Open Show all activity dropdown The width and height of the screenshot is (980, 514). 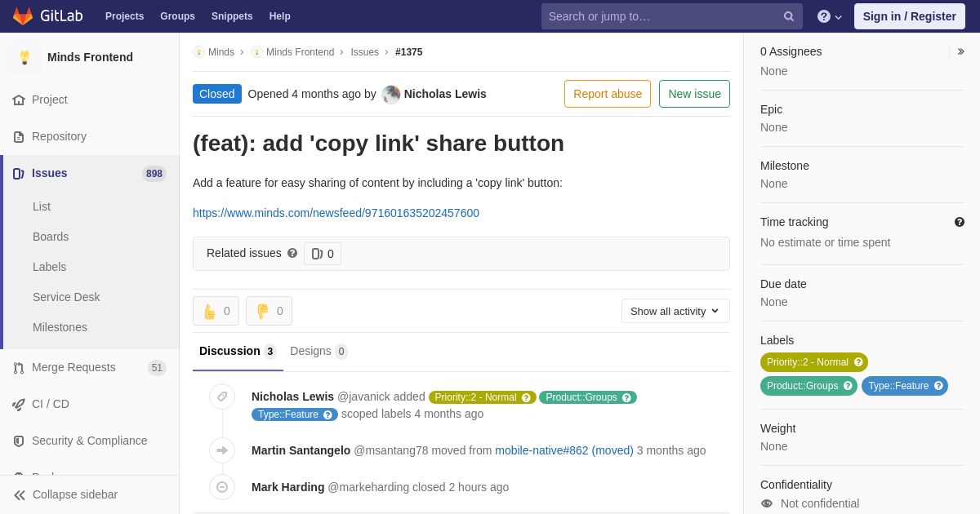pyautogui.click(x=675, y=311)
